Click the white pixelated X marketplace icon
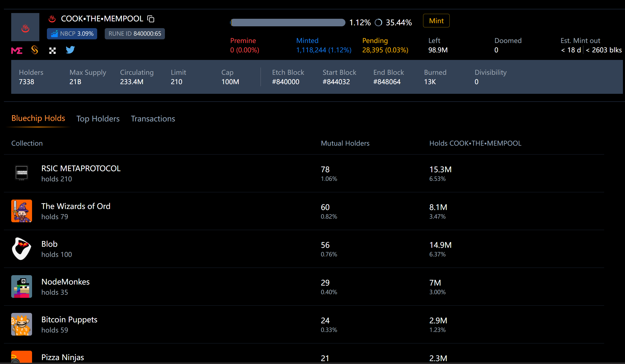 [x=52, y=51]
